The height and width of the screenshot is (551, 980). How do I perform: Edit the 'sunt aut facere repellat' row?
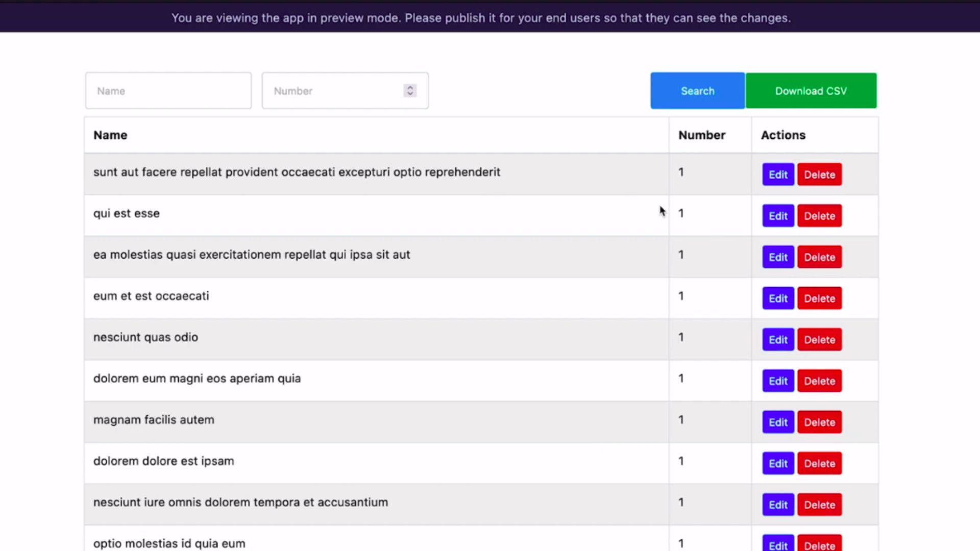tap(778, 174)
